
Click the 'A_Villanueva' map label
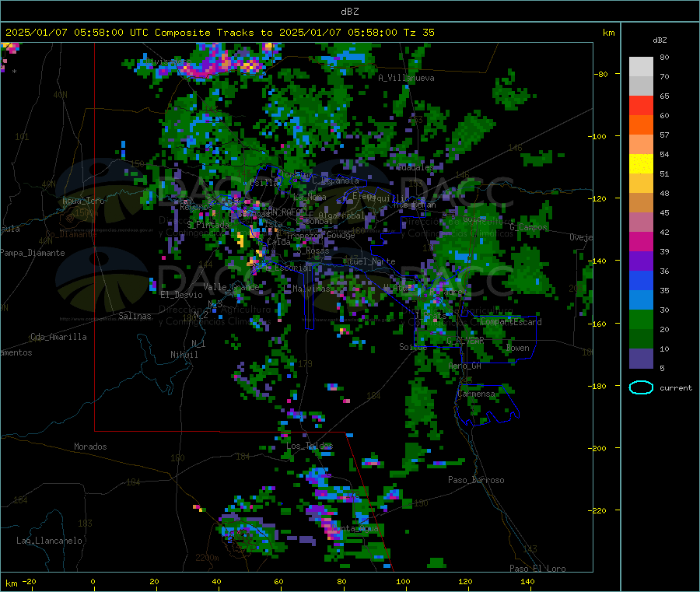pos(406,78)
